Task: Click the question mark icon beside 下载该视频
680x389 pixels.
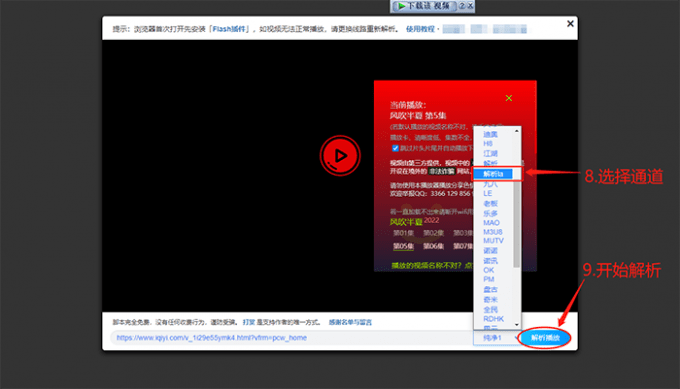Action: tap(462, 6)
